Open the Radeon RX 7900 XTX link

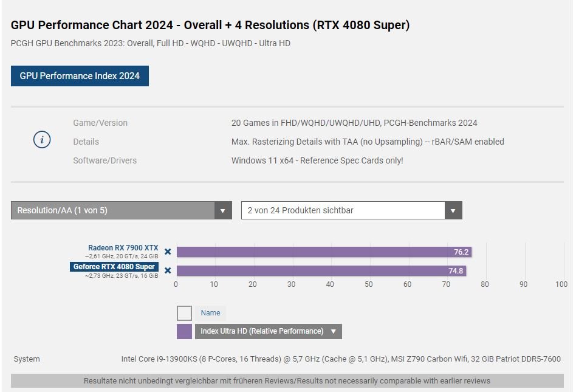123,247
